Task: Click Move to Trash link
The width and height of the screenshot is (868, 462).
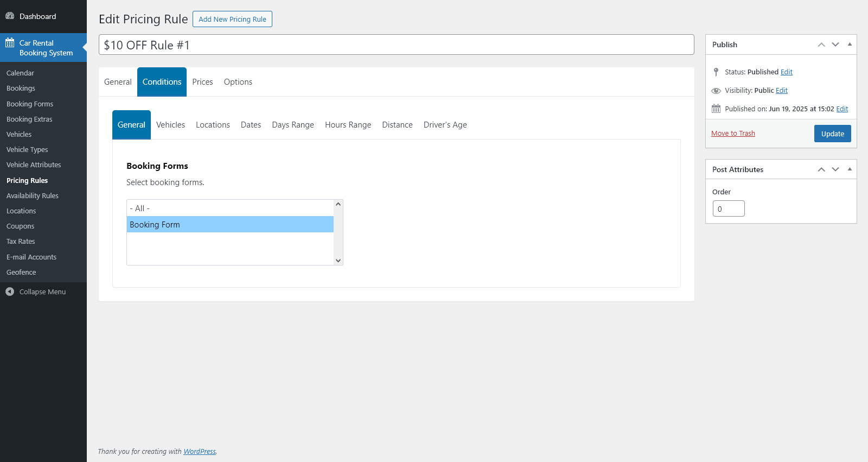Action: click(733, 134)
